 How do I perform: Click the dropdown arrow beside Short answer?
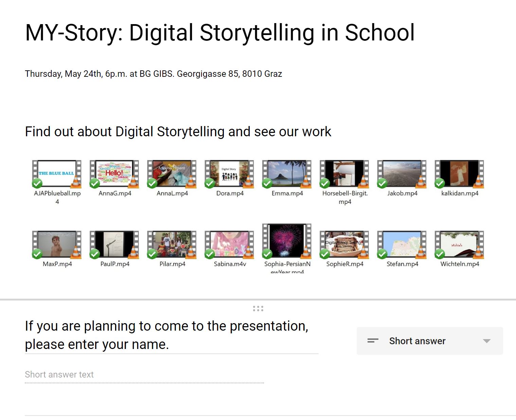click(486, 341)
